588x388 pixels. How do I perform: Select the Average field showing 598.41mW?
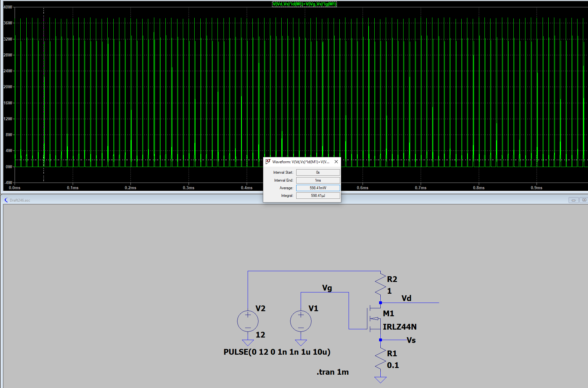tap(318, 188)
